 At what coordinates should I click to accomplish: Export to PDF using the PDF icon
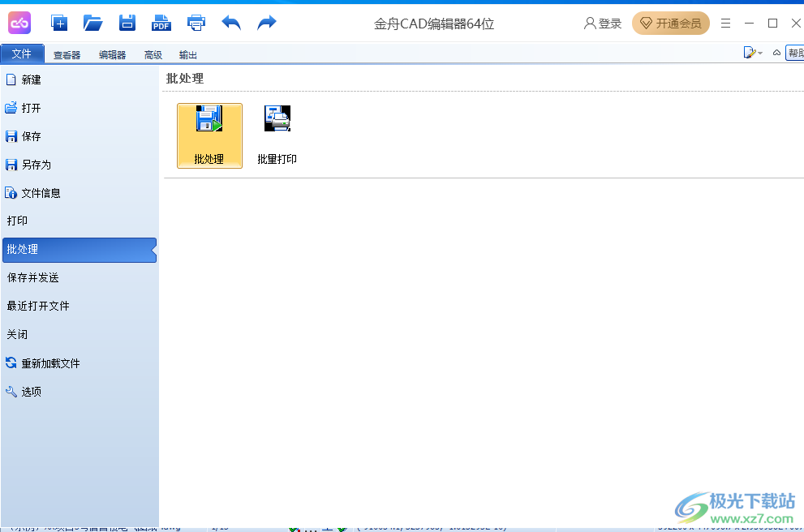161,23
